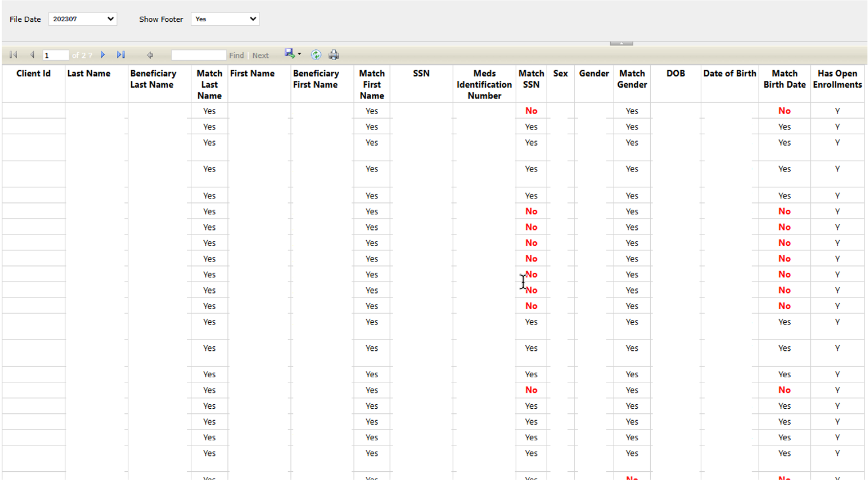This screenshot has height=485, width=868.
Task: Refresh the report
Action: pyautogui.click(x=316, y=55)
